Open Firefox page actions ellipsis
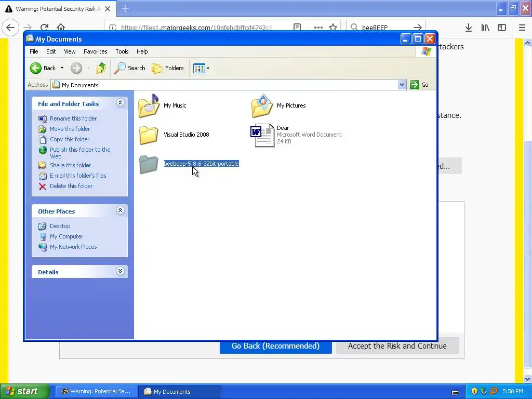532x399 pixels. tap(318, 28)
